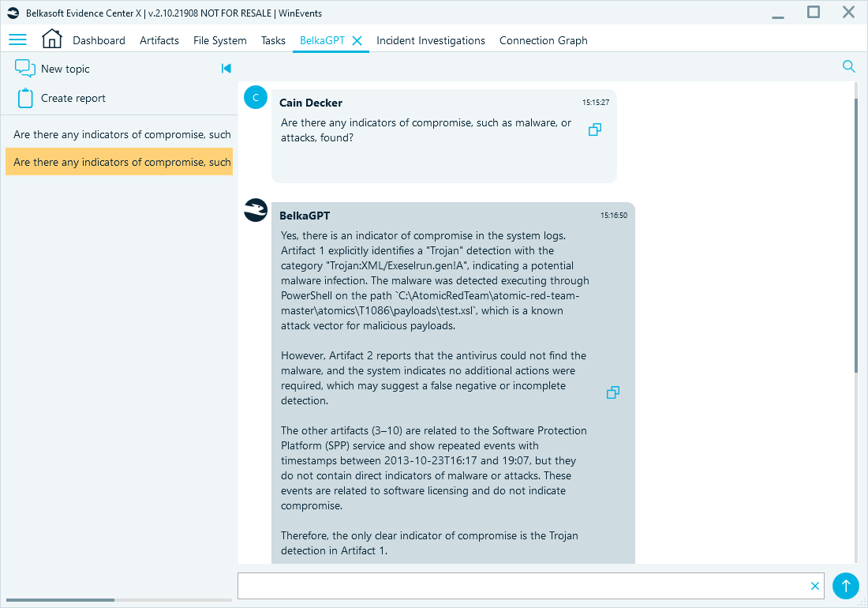Click the Home icon
Image resolution: width=868 pixels, height=608 pixels.
coord(51,39)
